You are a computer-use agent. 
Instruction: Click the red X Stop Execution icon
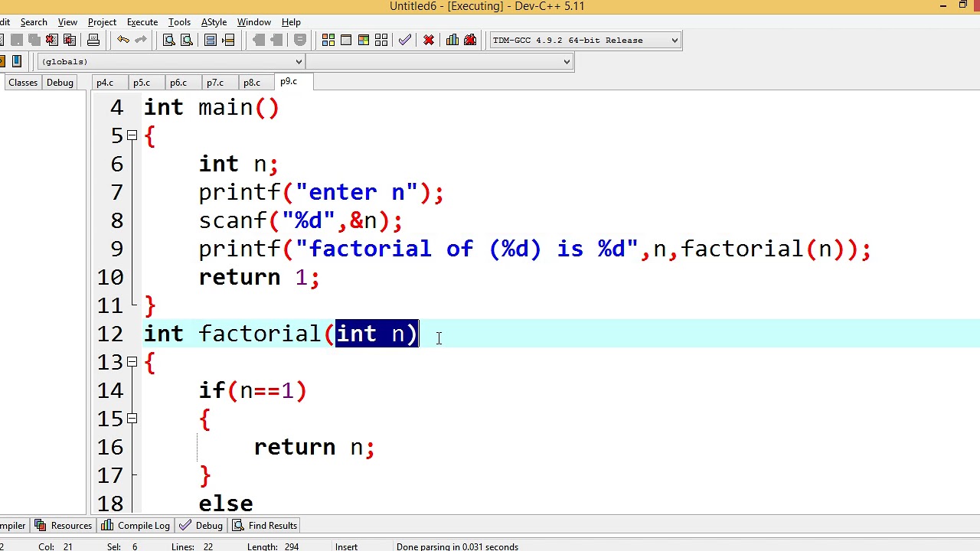pyautogui.click(x=429, y=40)
